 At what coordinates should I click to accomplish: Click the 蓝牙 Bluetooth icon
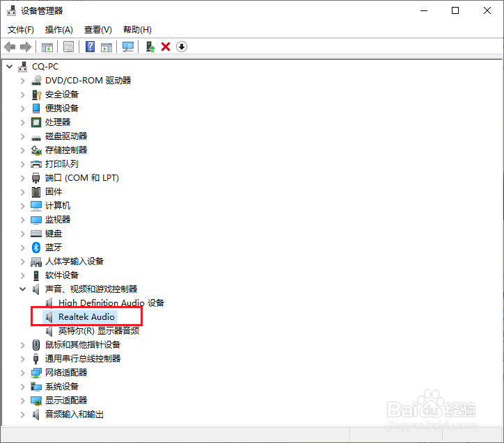[36, 248]
